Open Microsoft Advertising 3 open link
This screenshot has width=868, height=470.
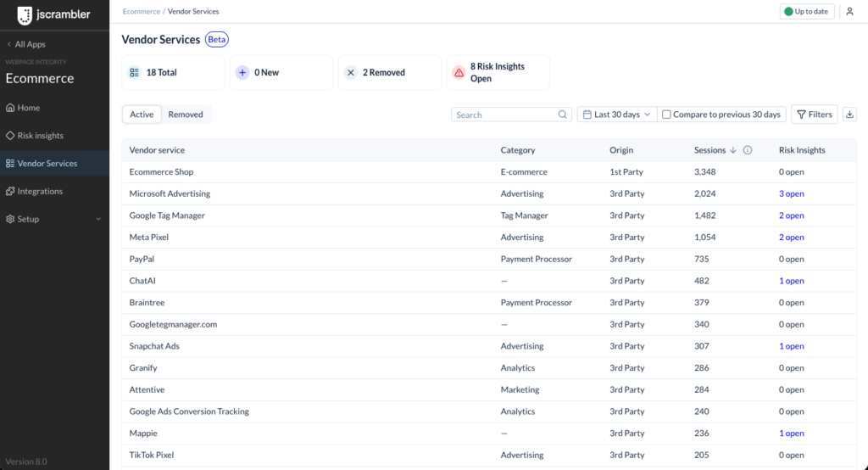[791, 193]
